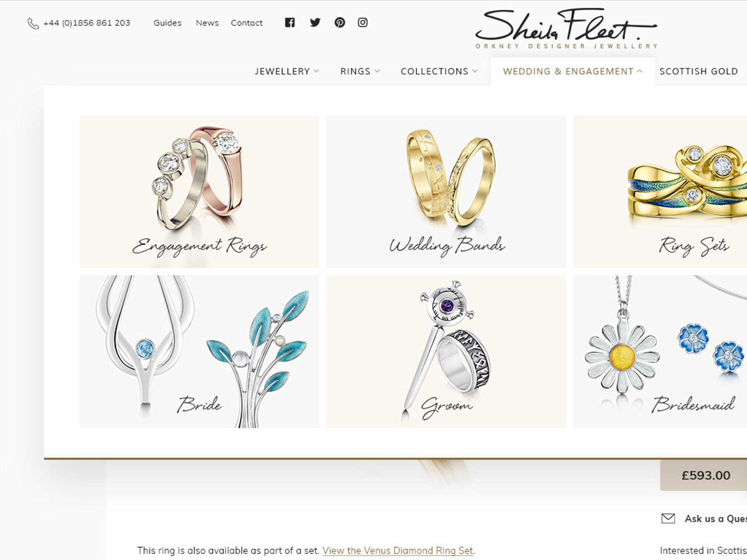This screenshot has width=747, height=560.
Task: Select the Wedding Bands category tile
Action: pyautogui.click(x=446, y=192)
